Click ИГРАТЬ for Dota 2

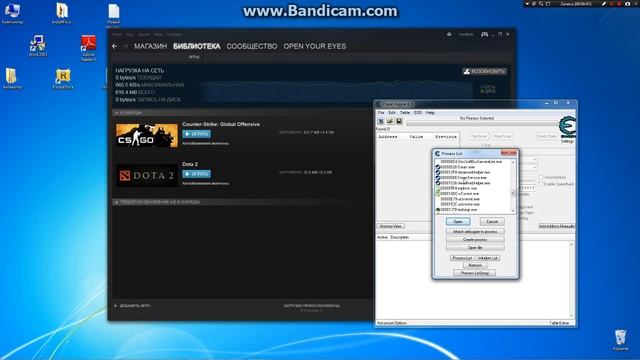[196, 174]
